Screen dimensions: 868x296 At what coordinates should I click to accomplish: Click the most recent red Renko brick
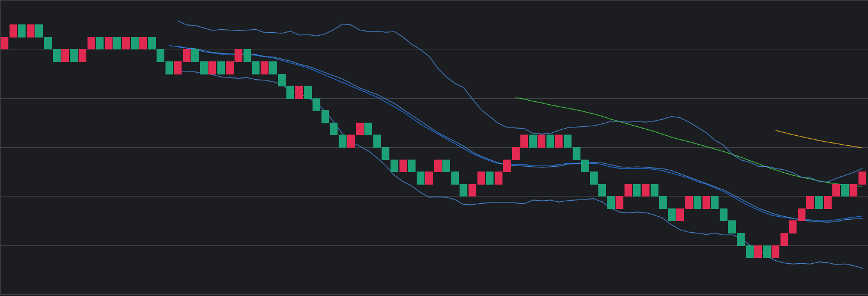pos(862,178)
